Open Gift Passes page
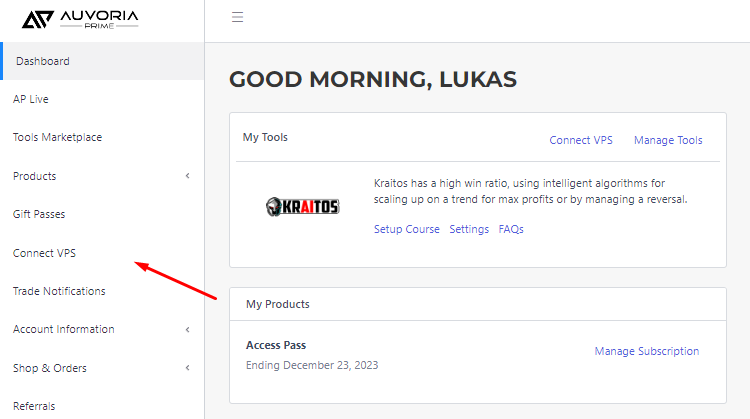This screenshot has height=419, width=750. [39, 214]
